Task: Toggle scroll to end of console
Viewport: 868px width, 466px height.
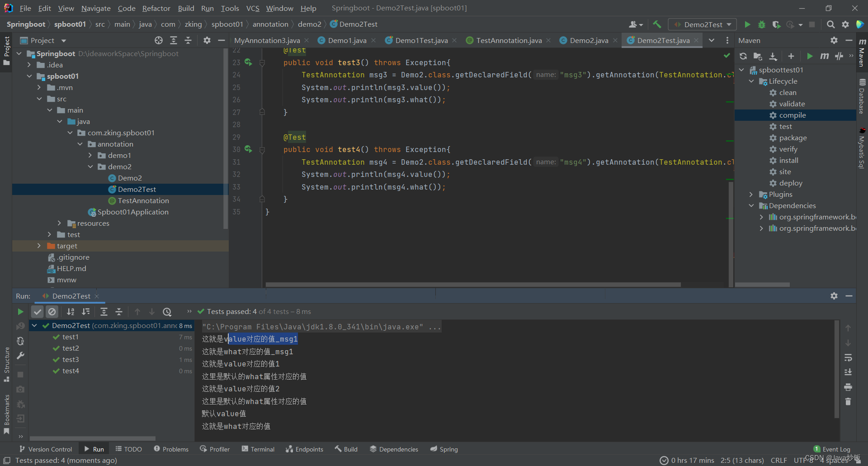Action: pos(848,372)
